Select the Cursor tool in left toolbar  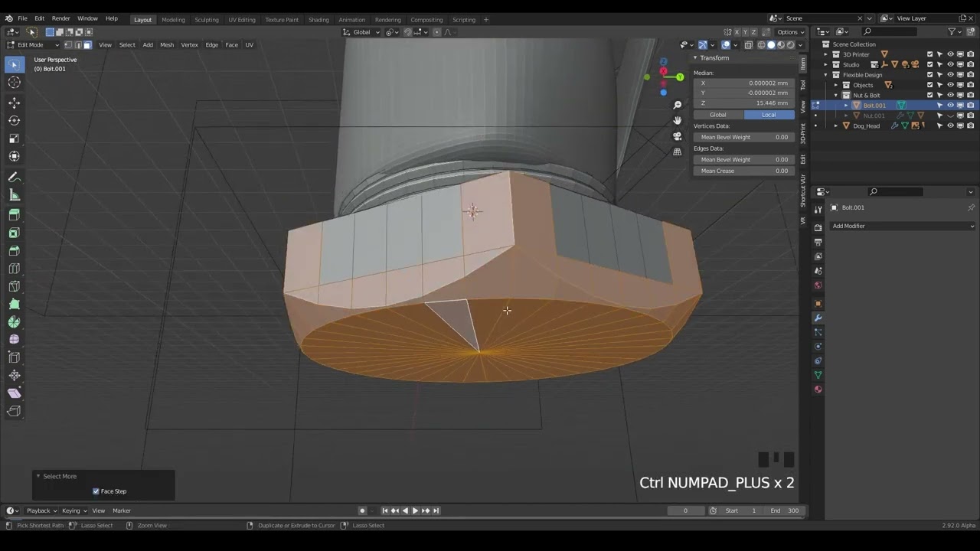tap(15, 82)
